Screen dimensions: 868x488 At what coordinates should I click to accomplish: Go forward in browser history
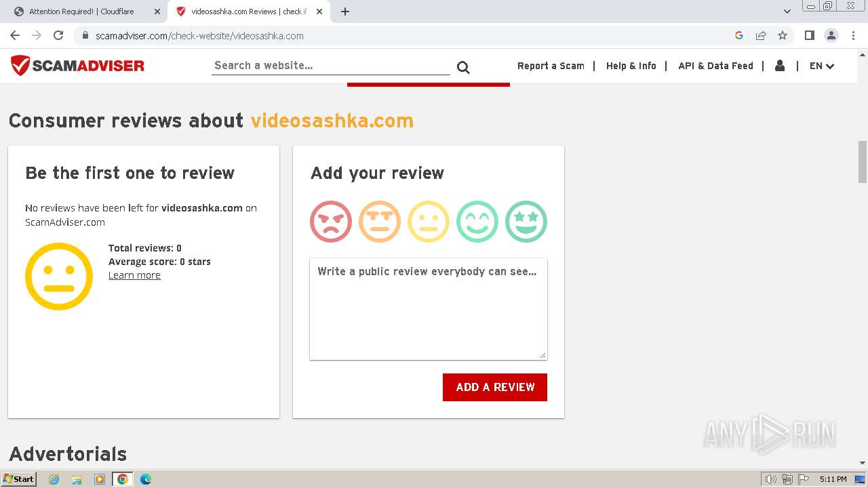37,35
